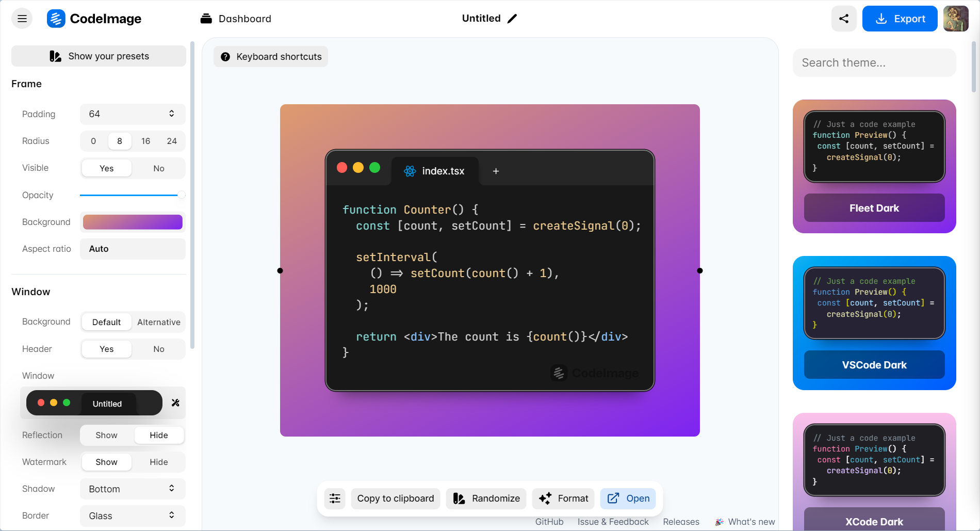Click the Format button

[563, 498]
